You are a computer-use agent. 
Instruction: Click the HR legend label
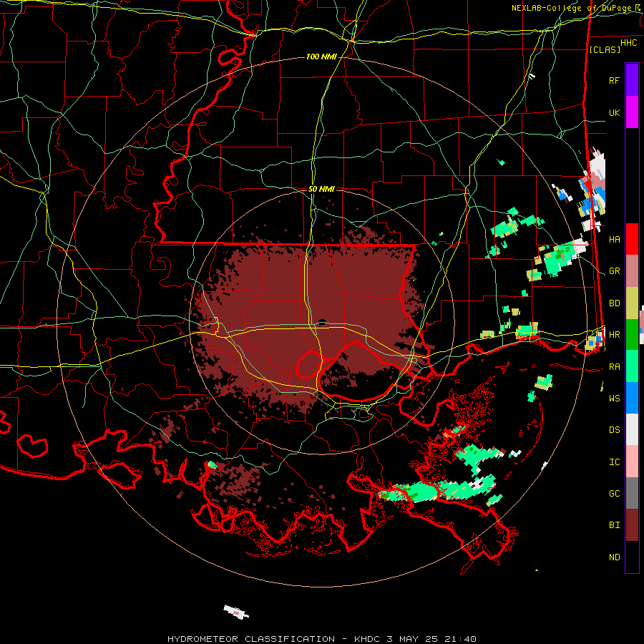click(615, 335)
